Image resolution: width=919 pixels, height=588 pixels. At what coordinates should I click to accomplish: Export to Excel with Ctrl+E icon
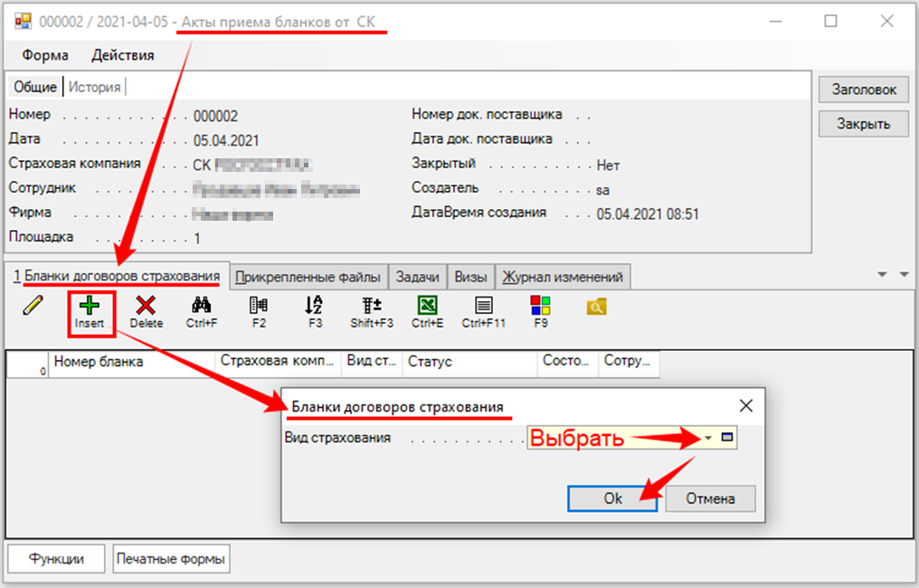[428, 306]
